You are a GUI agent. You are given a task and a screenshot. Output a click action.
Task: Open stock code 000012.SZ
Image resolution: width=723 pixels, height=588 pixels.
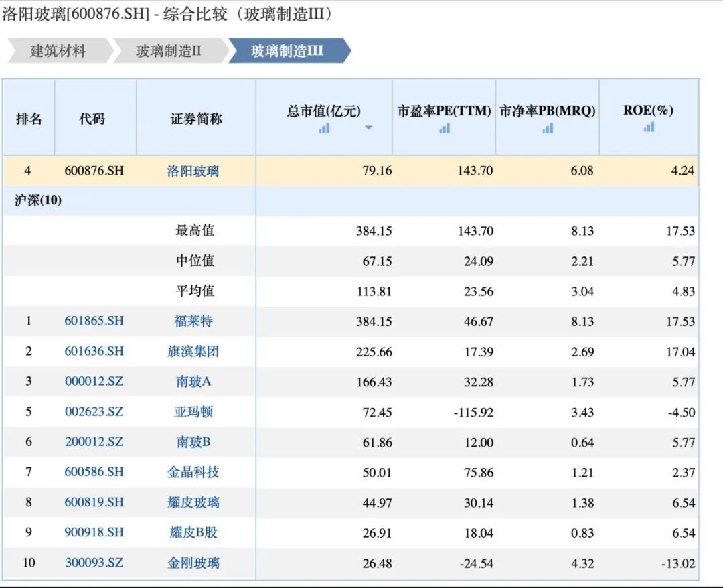pyautogui.click(x=94, y=381)
